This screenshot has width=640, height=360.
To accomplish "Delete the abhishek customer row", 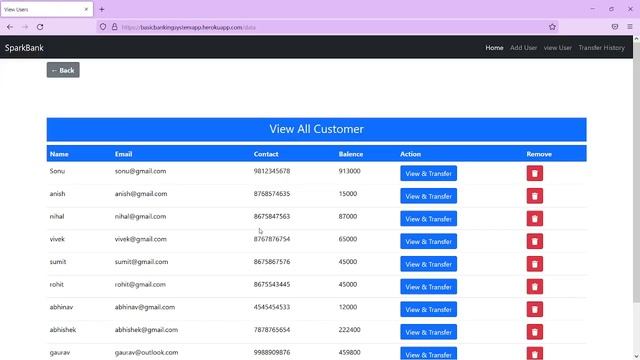I will point(535,332).
